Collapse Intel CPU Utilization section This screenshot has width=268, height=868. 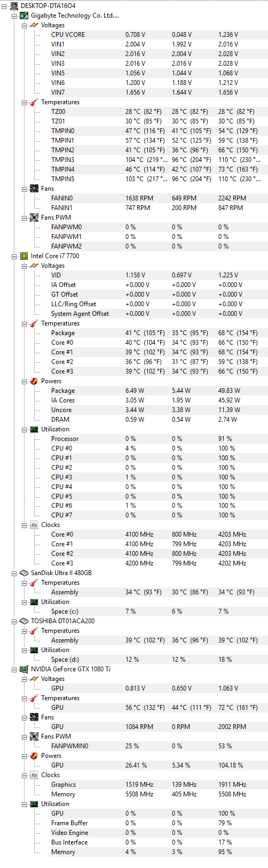[24, 429]
